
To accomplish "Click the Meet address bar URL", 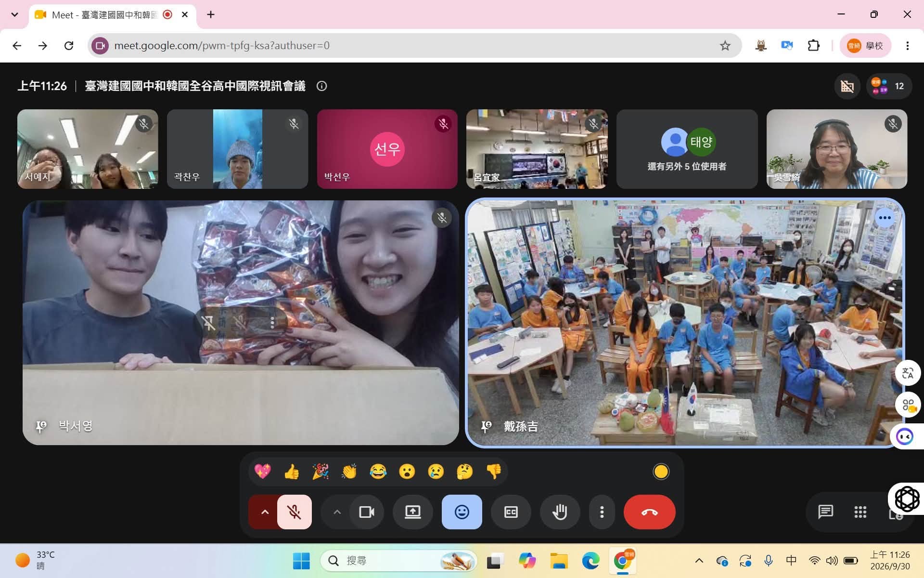I will pyautogui.click(x=222, y=46).
